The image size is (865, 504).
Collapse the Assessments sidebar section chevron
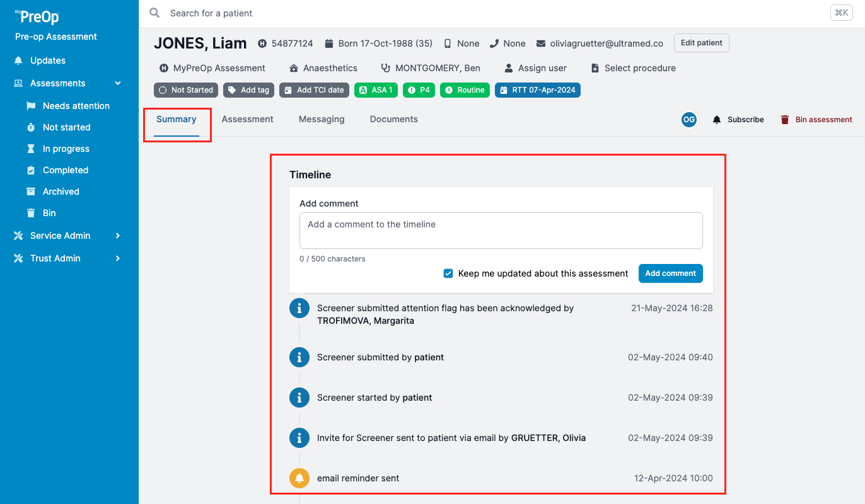click(118, 83)
